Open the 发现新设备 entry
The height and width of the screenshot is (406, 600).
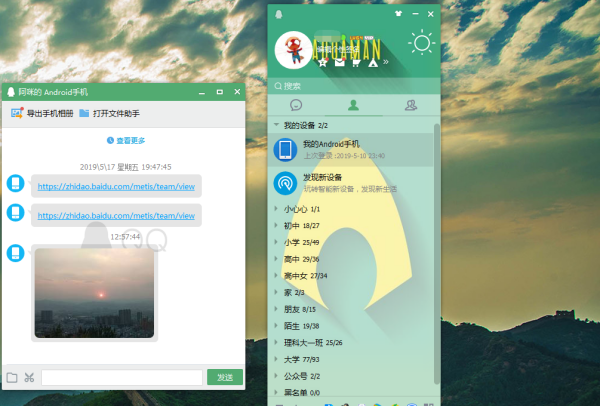click(351, 183)
